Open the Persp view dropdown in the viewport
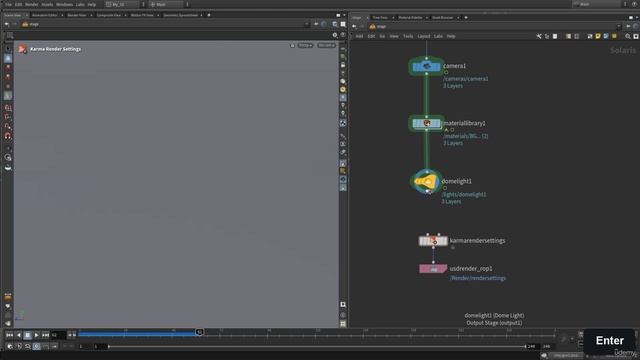 (x=305, y=45)
